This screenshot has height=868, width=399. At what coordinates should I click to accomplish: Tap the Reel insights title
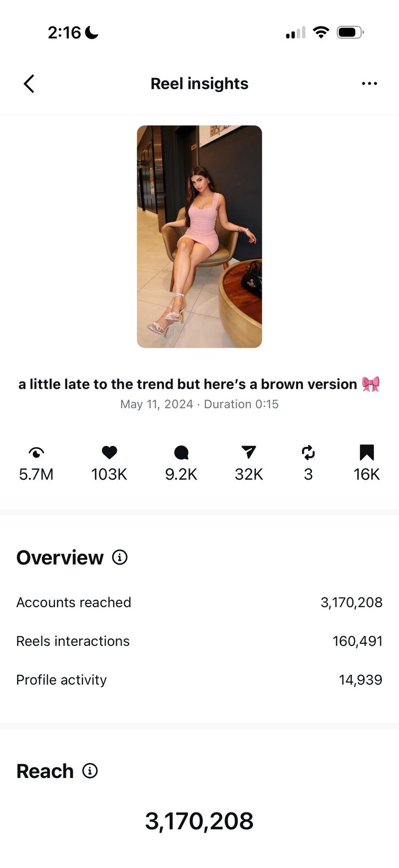[199, 84]
